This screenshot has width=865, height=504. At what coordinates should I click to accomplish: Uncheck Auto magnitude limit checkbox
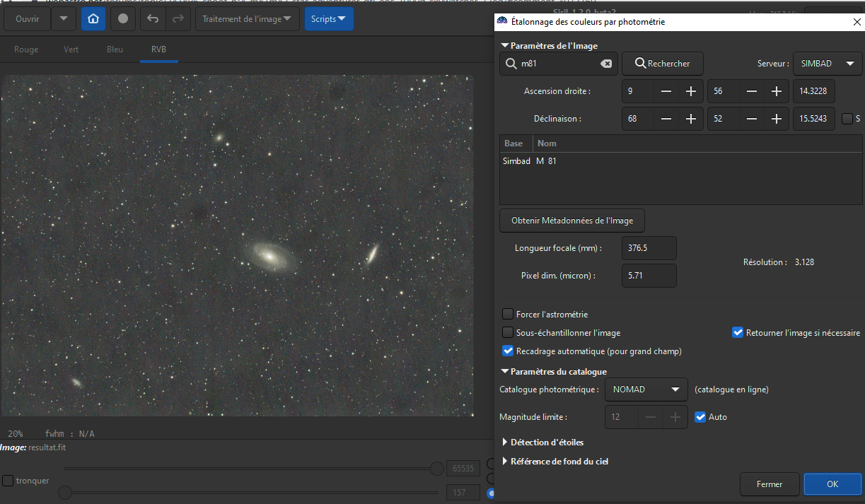click(x=701, y=417)
